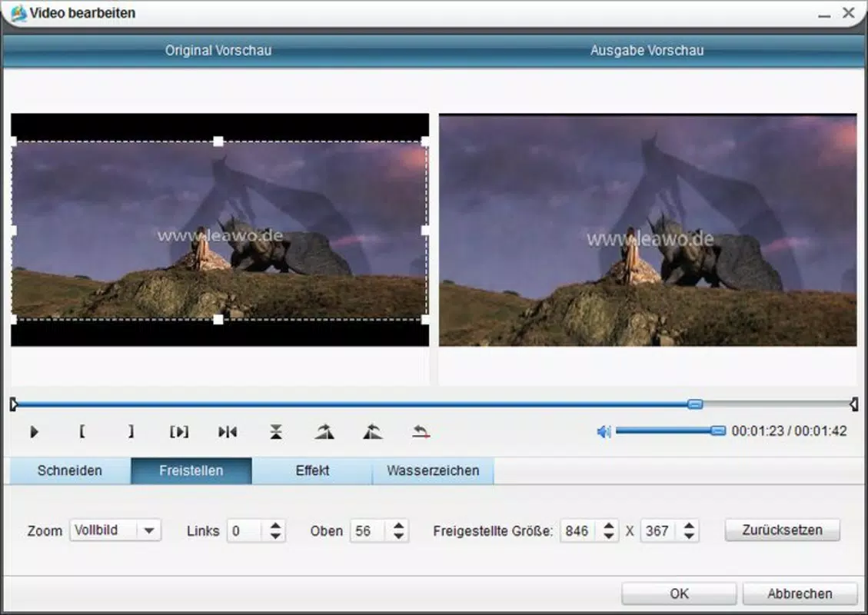Screen dimensions: 868x615
Task: Increase crop width 846 with up arrow
Action: tap(608, 525)
